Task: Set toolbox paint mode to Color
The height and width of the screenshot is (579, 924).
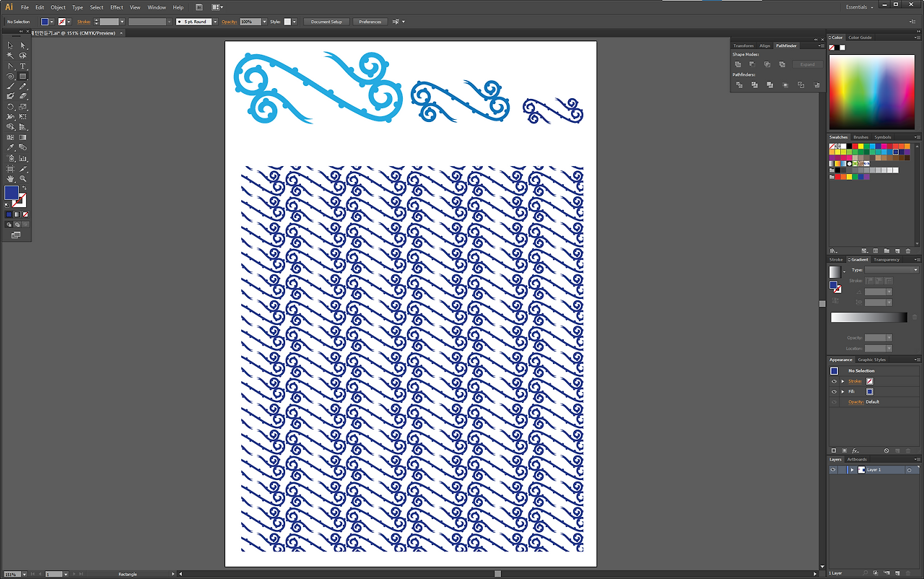Action: click(9, 214)
